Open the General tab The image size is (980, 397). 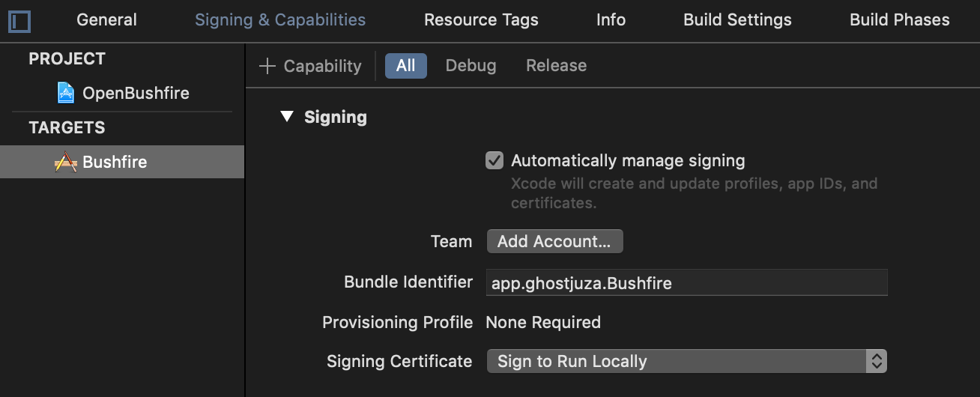click(106, 20)
